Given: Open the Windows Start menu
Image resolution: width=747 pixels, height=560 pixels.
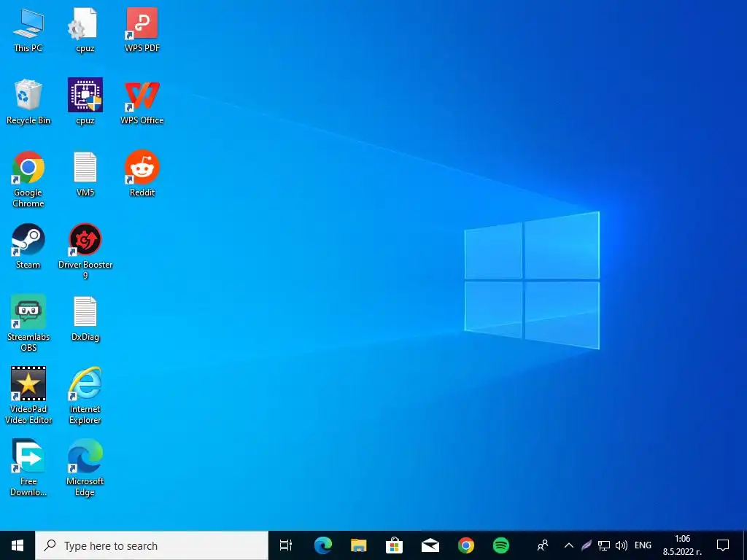Looking at the screenshot, I should pyautogui.click(x=18, y=545).
